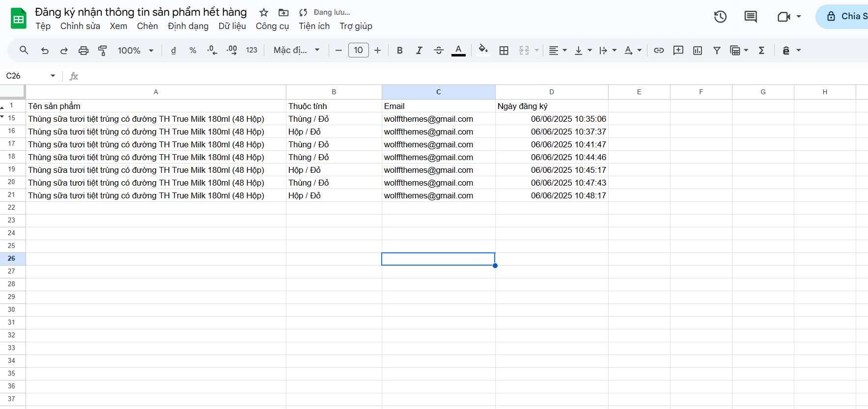Open the Chèn menu
Screen dimensions: 868x409
pos(147,26)
